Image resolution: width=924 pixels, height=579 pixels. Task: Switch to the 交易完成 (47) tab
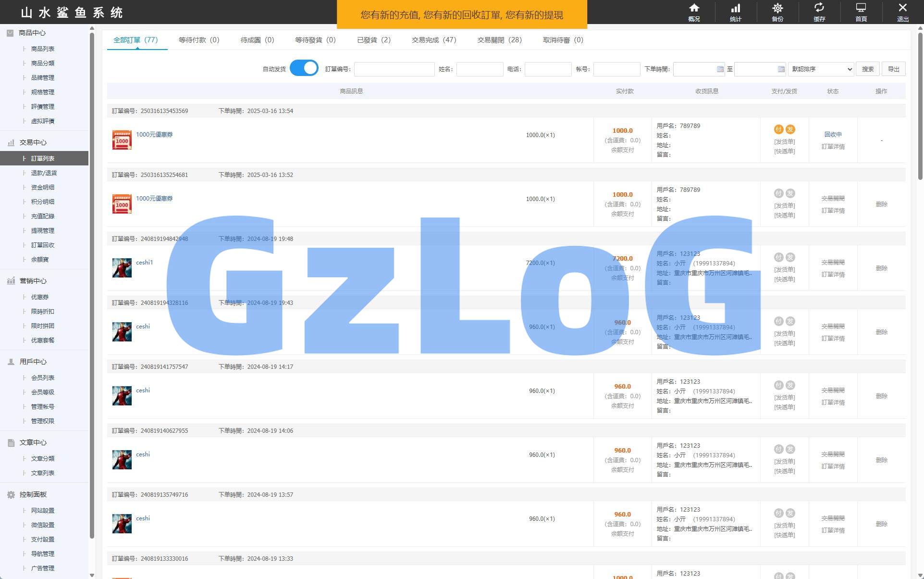tap(433, 40)
